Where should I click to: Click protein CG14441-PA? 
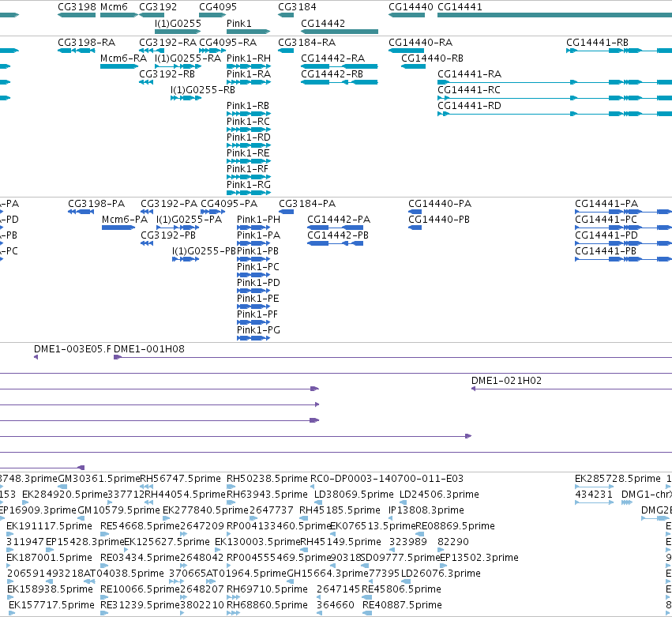[x=606, y=203]
